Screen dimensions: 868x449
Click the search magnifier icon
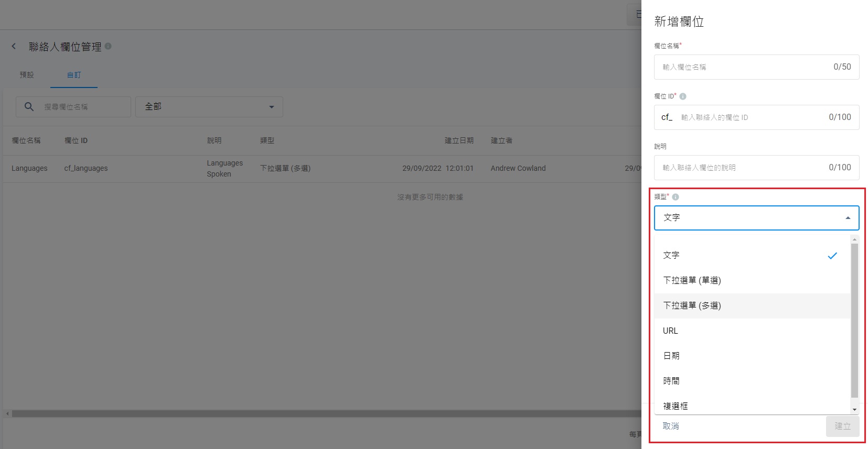[29, 107]
